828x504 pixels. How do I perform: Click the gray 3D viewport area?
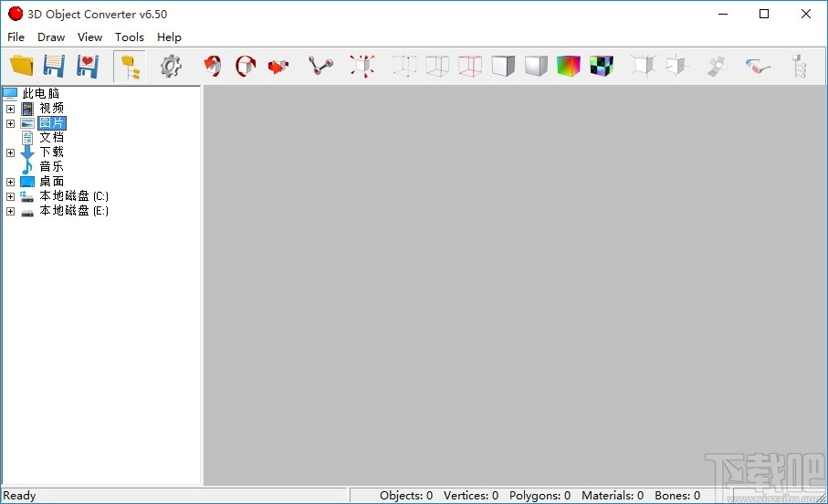coord(515,285)
